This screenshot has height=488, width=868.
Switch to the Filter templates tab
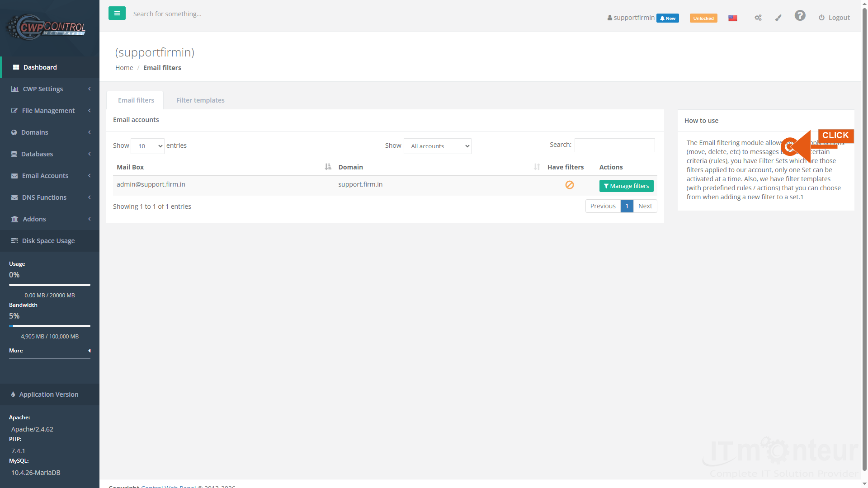coord(200,100)
